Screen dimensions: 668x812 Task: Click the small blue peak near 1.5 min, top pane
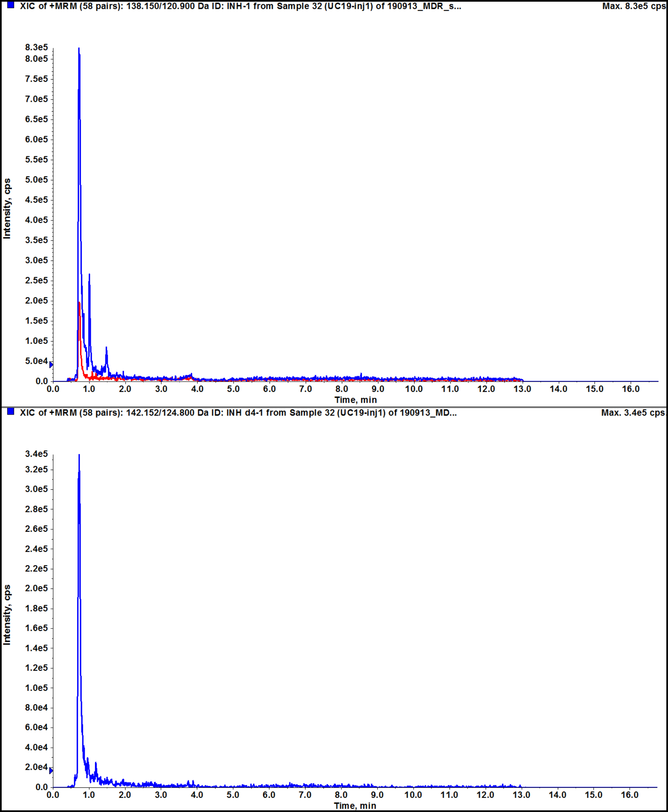[x=107, y=348]
